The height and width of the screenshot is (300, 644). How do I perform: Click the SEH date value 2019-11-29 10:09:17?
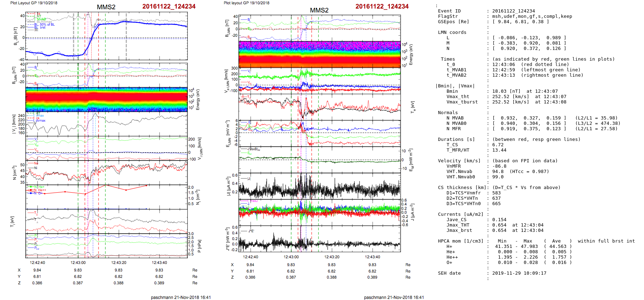(519, 273)
